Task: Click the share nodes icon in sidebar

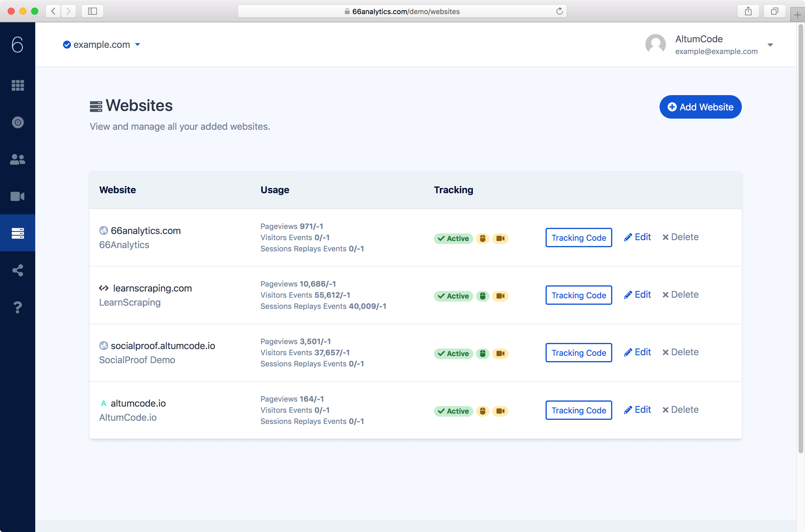Action: [18, 270]
